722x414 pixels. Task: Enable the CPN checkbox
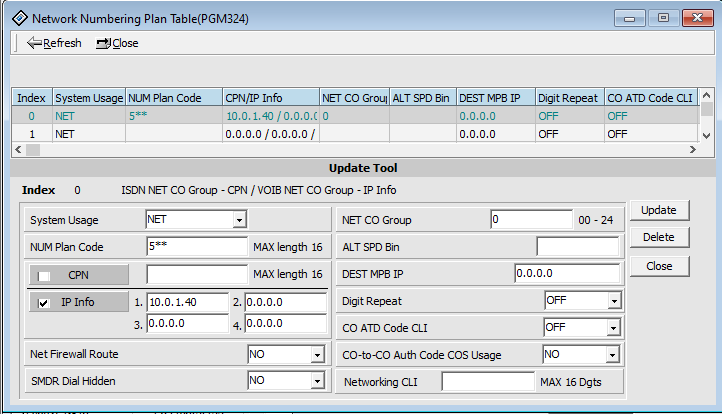point(45,275)
